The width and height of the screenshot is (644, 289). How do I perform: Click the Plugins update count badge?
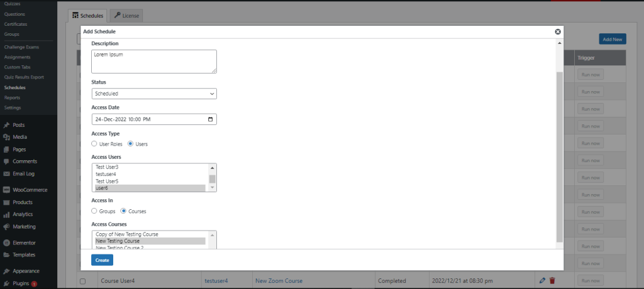(34, 284)
